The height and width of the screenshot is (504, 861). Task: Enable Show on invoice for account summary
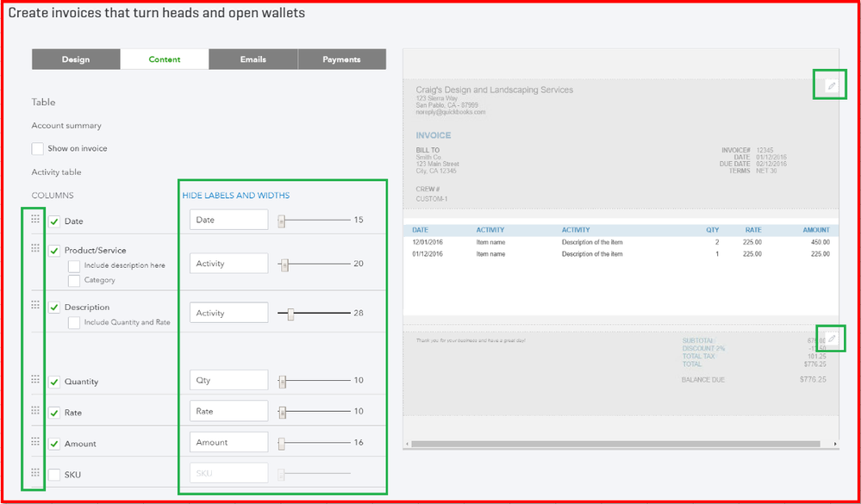37,149
